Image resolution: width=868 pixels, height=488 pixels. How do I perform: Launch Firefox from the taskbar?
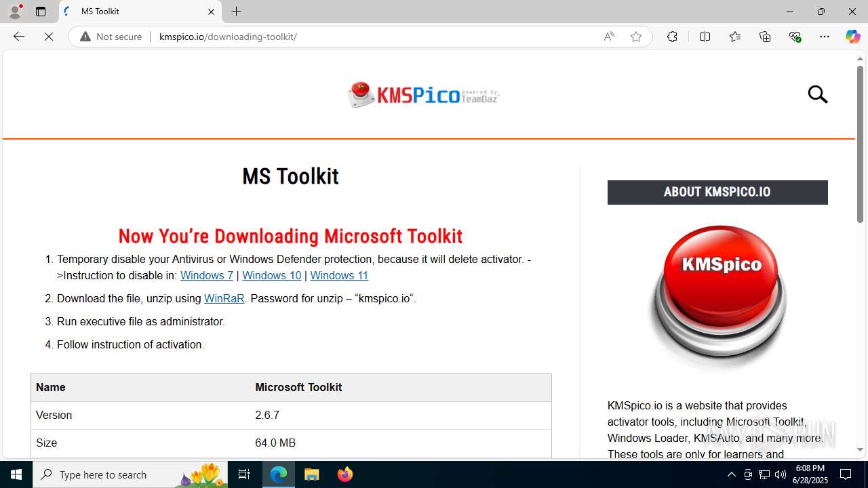[345, 474]
